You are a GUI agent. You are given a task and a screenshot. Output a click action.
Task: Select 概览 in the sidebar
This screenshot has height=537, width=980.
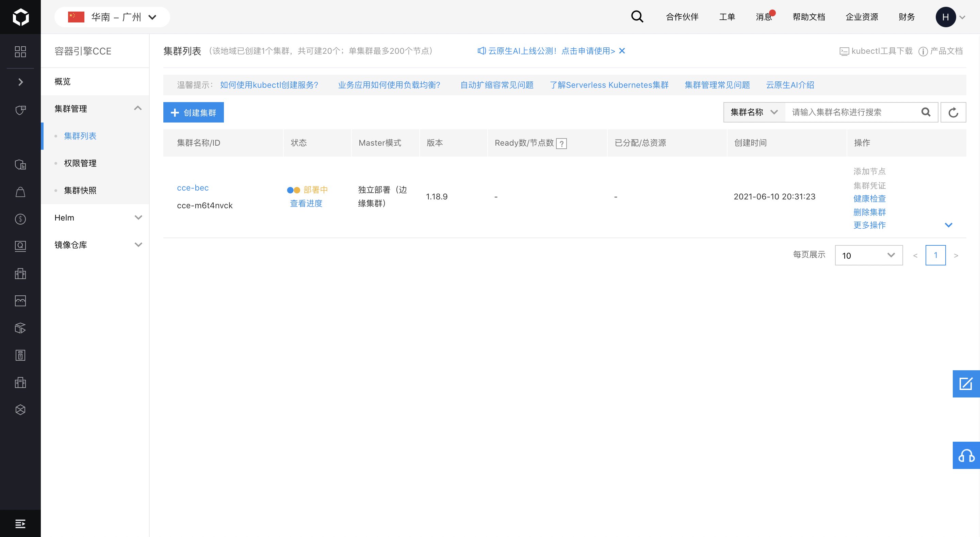coord(62,81)
